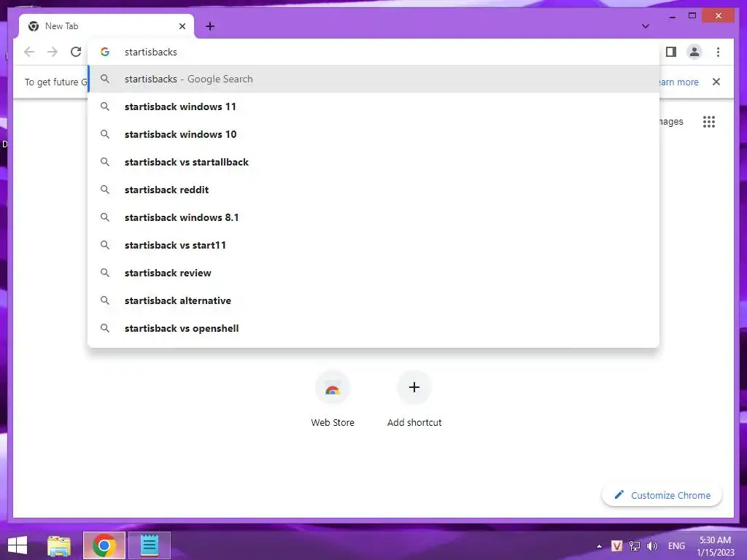This screenshot has width=747, height=560.
Task: Choose 'startisback windows 8.1' suggestion
Action: [374, 217]
